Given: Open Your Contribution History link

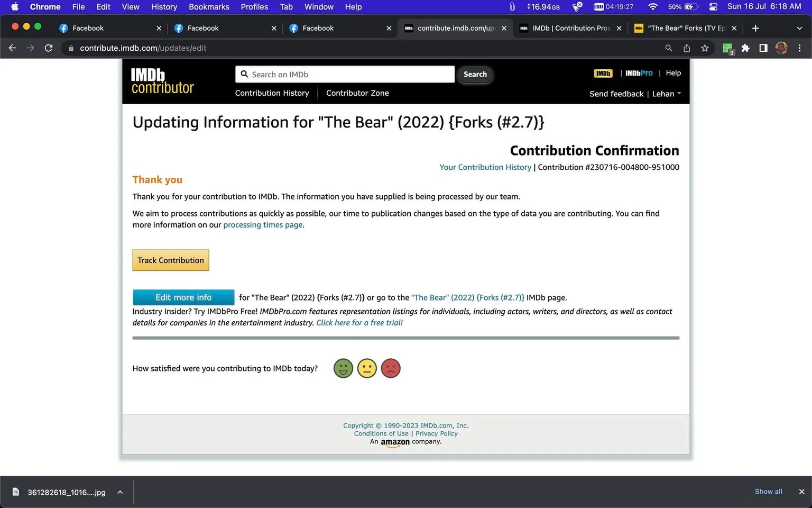Looking at the screenshot, I should click(485, 167).
